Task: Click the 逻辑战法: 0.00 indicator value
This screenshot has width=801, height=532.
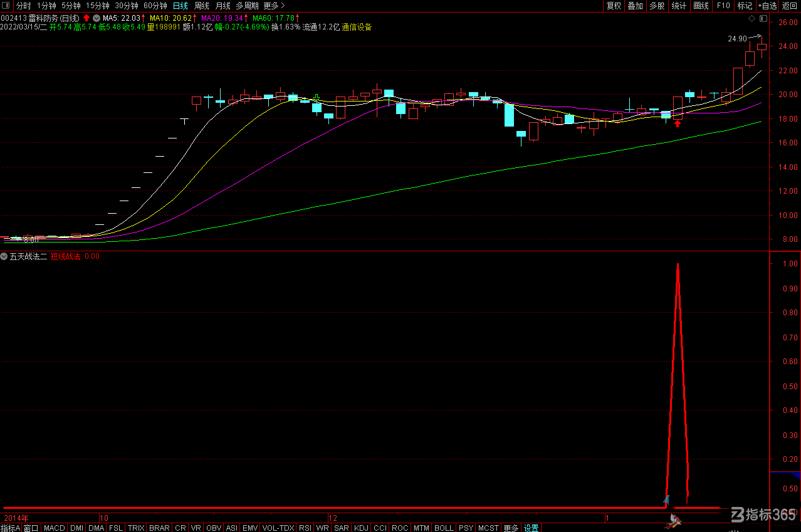Action: pos(75,256)
